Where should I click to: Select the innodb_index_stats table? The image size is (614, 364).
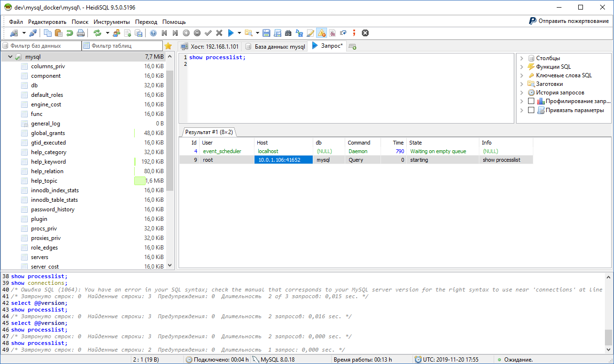coord(55,190)
